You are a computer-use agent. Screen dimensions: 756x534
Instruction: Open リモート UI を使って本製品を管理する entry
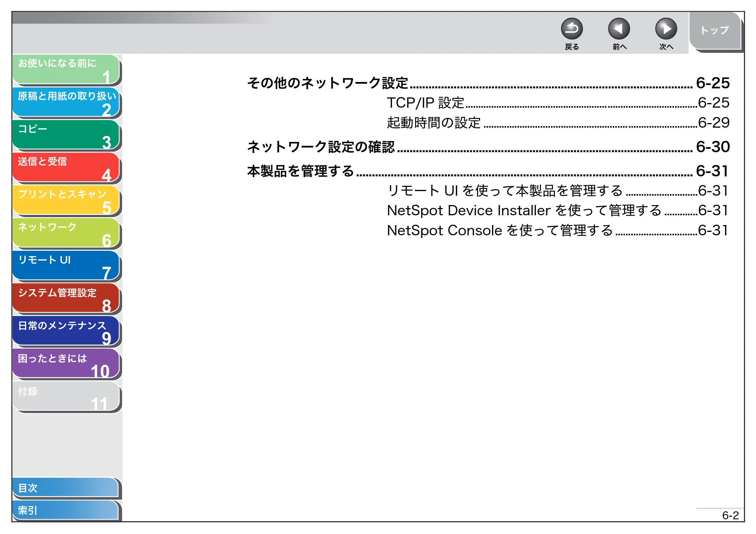[558, 191]
